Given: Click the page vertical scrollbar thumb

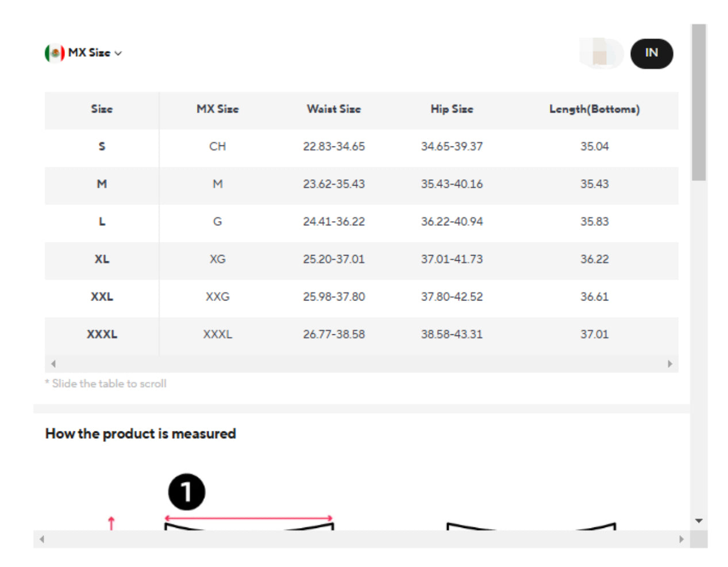Looking at the screenshot, I should [698, 102].
